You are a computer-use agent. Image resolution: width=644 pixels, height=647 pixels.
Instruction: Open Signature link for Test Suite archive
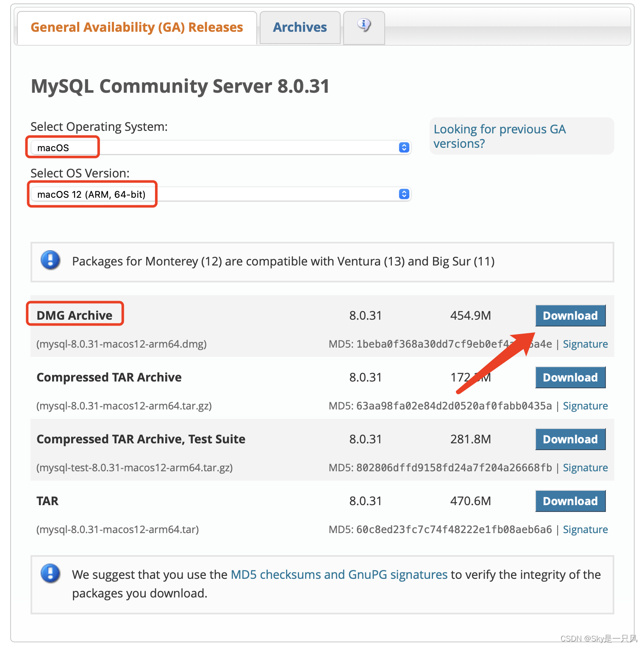(x=585, y=467)
